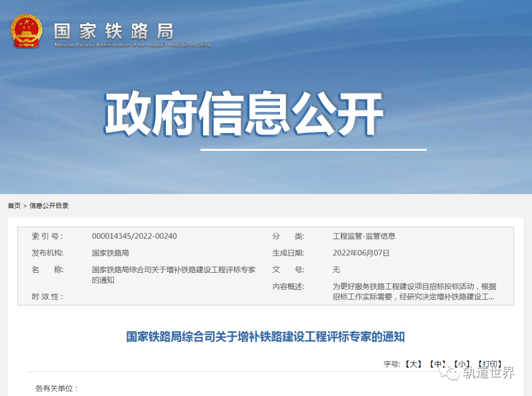Open the 国家铁路局 site title

114,32
